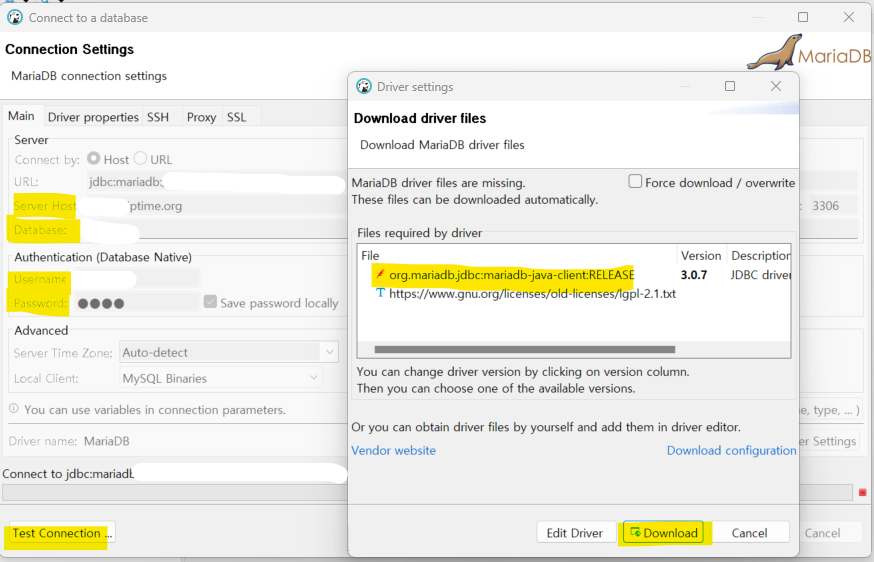Click Edit Driver button
This screenshot has width=874, height=562.
(576, 532)
